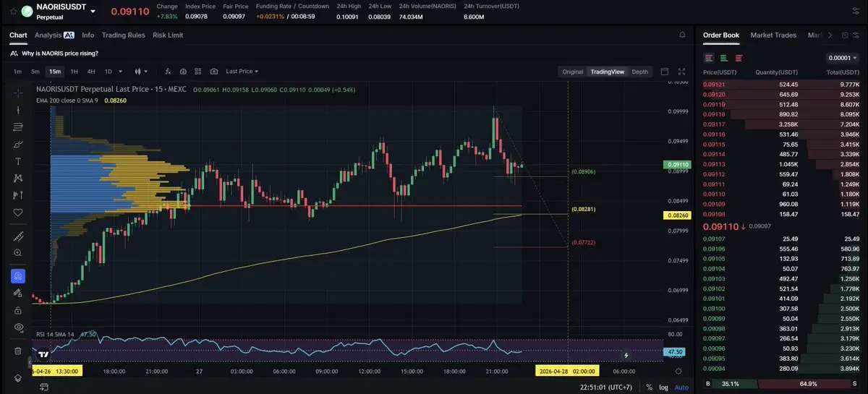Switch to the 1m timeframe
Screen dimensions: 868x394
coord(17,72)
